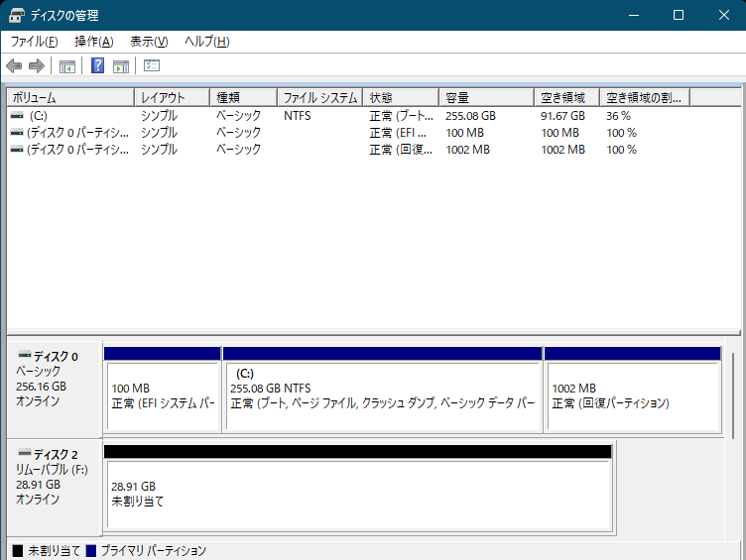746x560 pixels.
Task: Click the show/hide action pane icon
Action: [121, 66]
